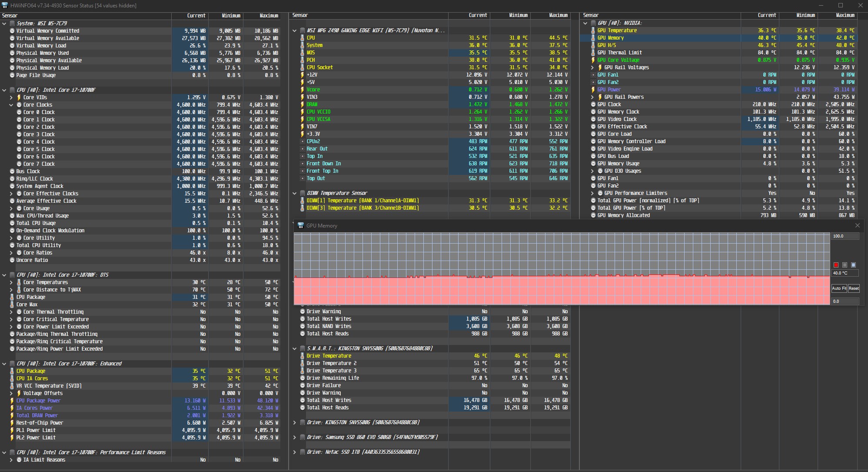The width and height of the screenshot is (868, 472).
Task: Click the circle icon beside Virtual Memory Committed
Action: coord(12,31)
